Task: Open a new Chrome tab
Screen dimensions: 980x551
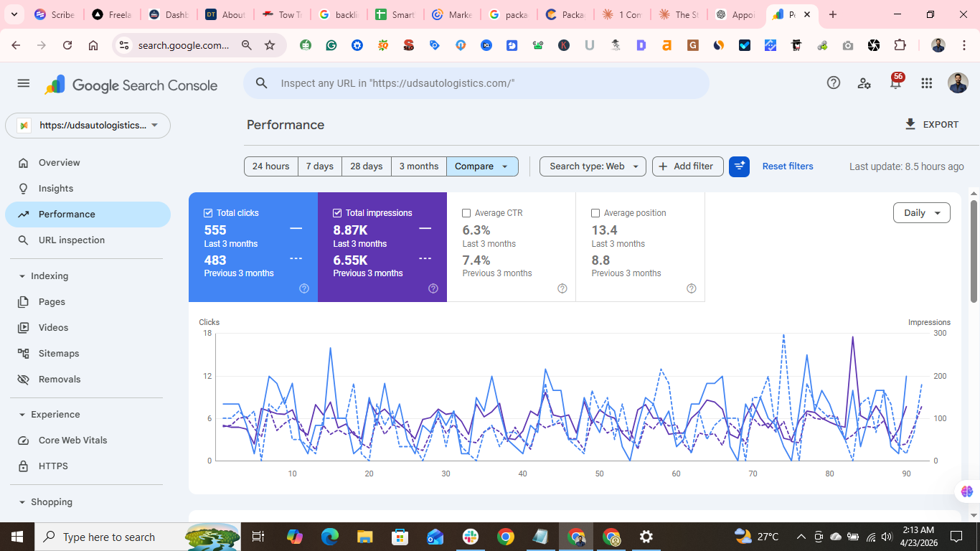Action: [833, 14]
